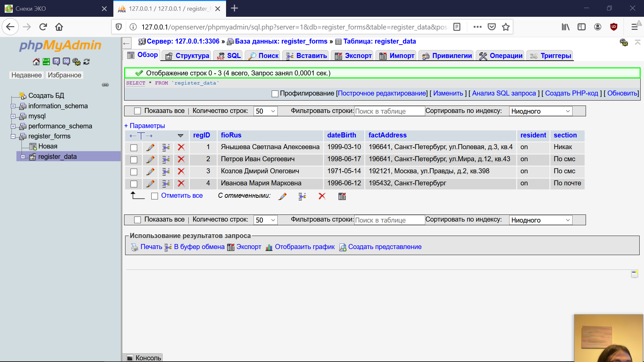Tick bottom 'Показать все' checkbox
Image resolution: width=644 pixels, height=362 pixels.
pos(138,220)
